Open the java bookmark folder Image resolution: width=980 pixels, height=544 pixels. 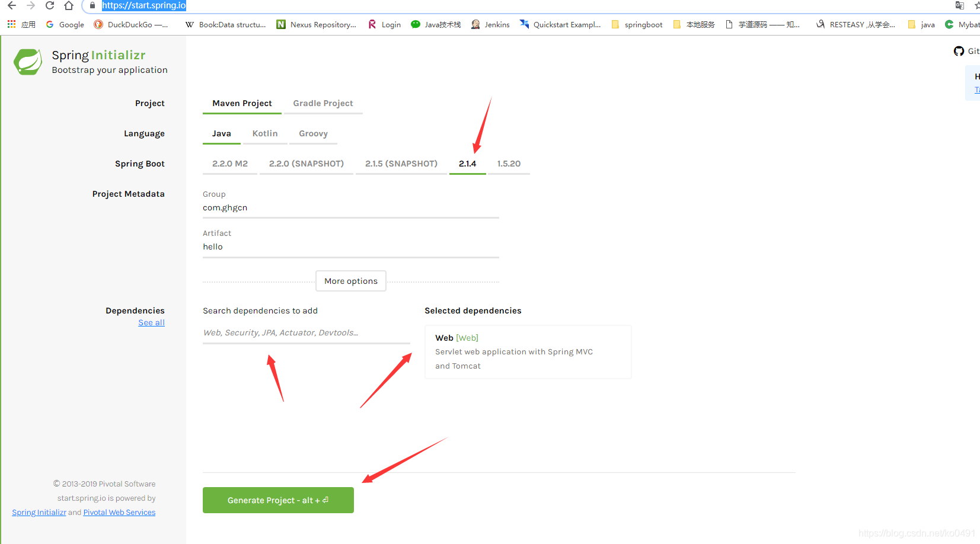click(921, 24)
